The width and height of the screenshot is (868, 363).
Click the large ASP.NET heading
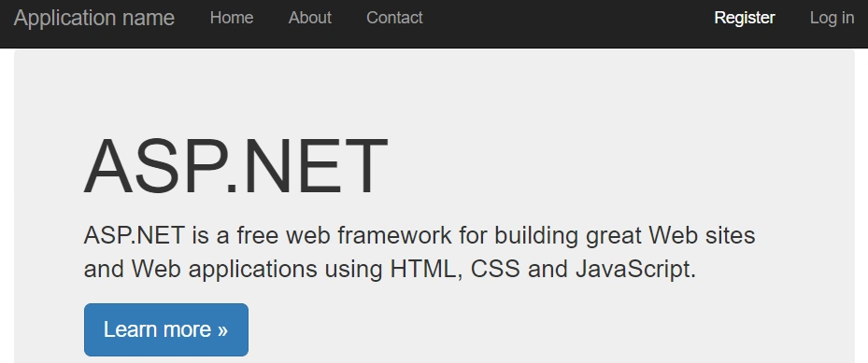(x=235, y=167)
